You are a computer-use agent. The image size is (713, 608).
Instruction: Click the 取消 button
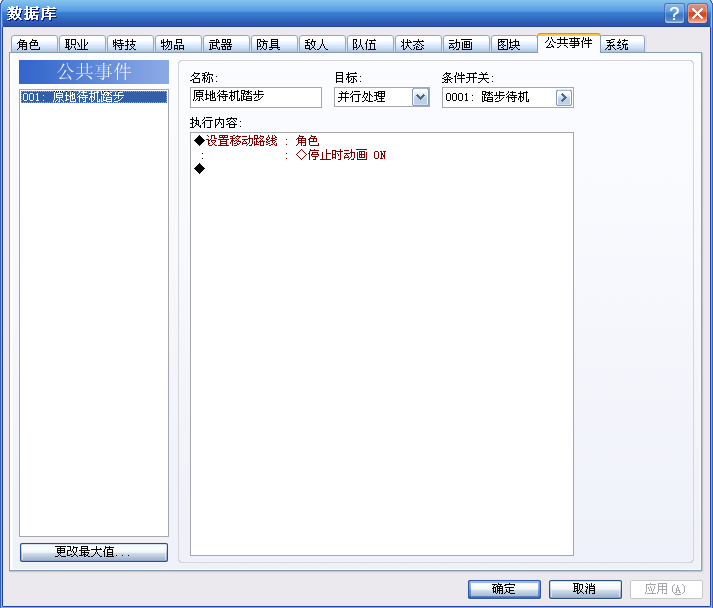coord(585,589)
